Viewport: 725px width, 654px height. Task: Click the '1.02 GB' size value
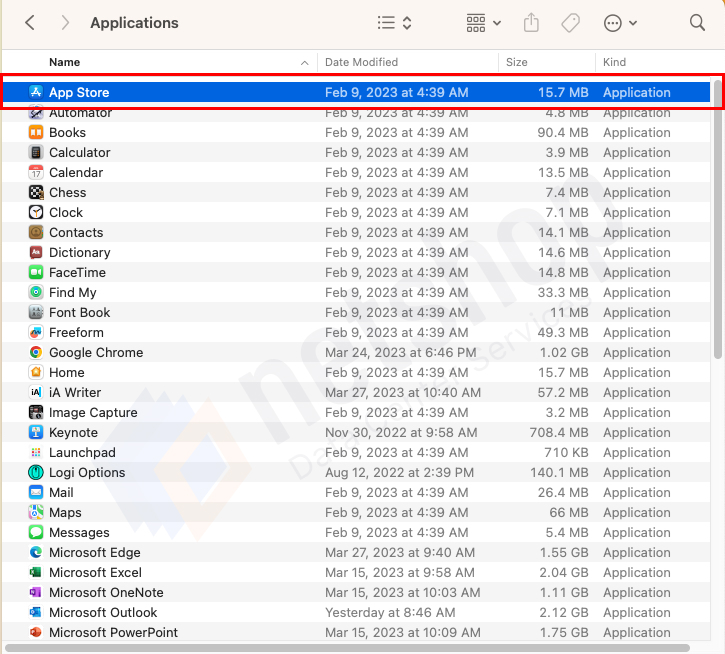coord(564,352)
